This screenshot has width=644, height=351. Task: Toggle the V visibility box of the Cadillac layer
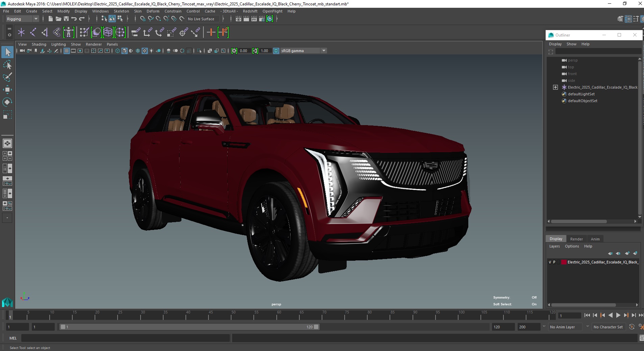[x=550, y=262]
